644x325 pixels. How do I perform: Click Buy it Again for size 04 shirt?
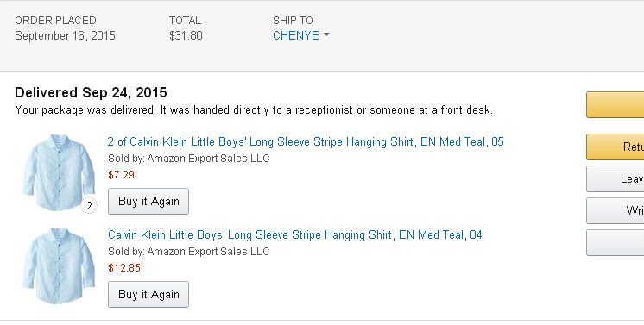pos(148,295)
